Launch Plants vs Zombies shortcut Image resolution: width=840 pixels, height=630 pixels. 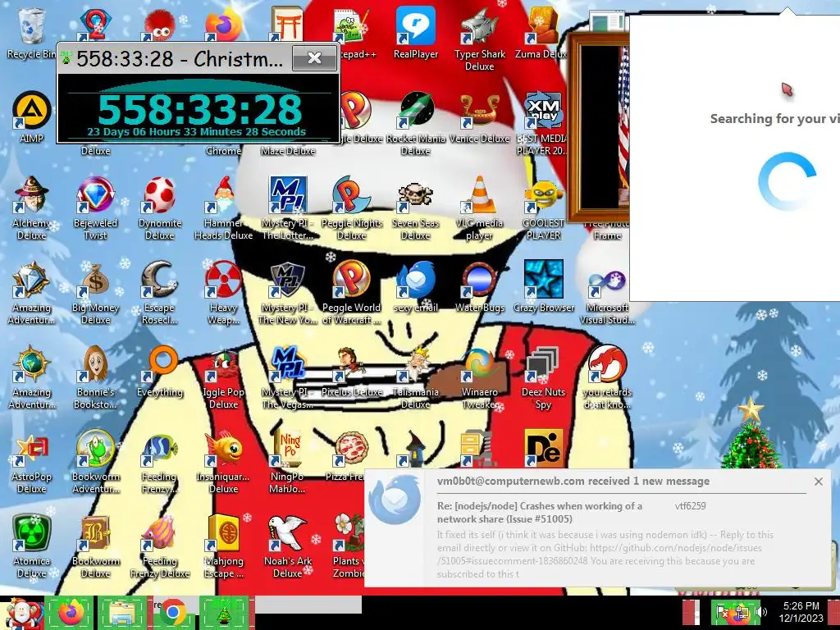click(x=348, y=547)
